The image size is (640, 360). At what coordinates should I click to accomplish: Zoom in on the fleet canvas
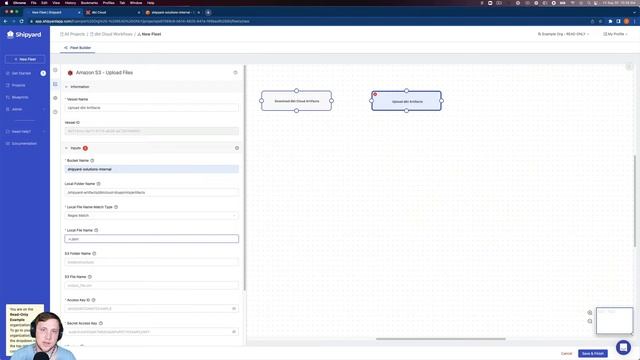pos(590,313)
